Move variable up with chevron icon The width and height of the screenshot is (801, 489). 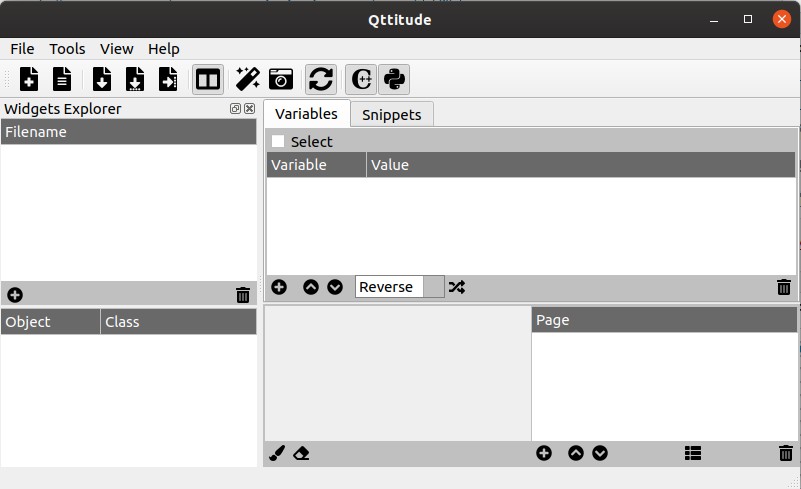pos(311,287)
